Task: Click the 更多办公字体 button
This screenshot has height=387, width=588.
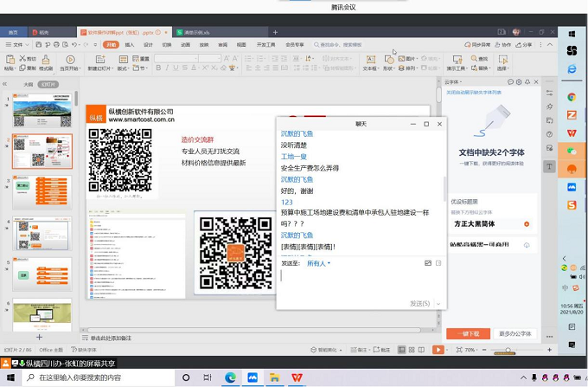Action: pos(514,333)
